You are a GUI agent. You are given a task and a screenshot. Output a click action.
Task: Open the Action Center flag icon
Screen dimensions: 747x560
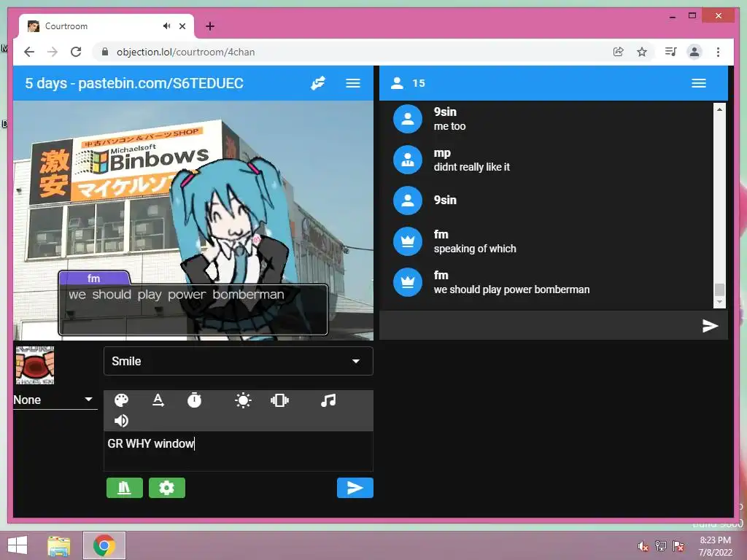(678, 546)
